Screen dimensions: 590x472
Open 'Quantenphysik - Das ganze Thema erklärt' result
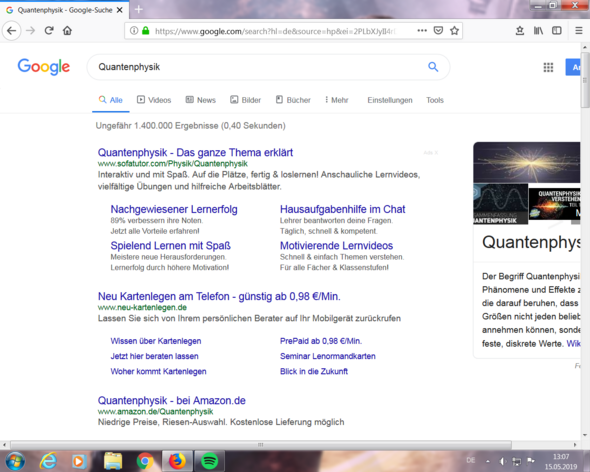(x=195, y=152)
